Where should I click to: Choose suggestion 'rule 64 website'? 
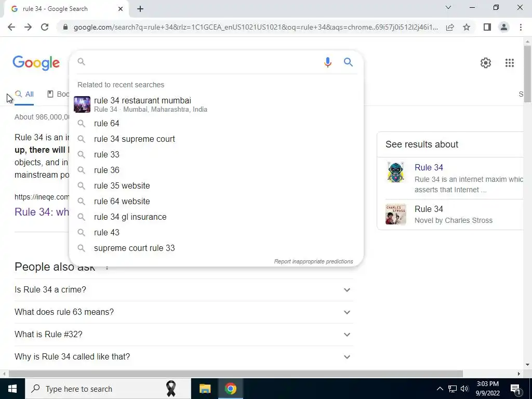[216, 202]
